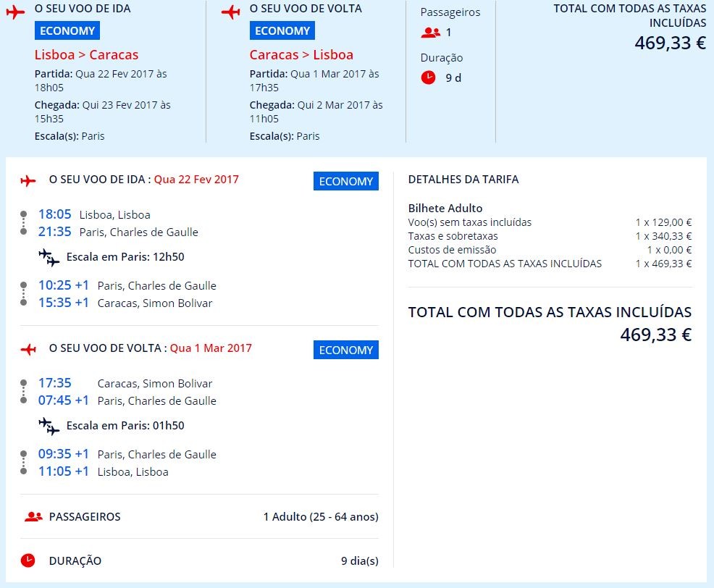Screen dimensions: 714x588
Task: Click the ECONOMY badge in the outbound summary header
Action: click(x=67, y=31)
